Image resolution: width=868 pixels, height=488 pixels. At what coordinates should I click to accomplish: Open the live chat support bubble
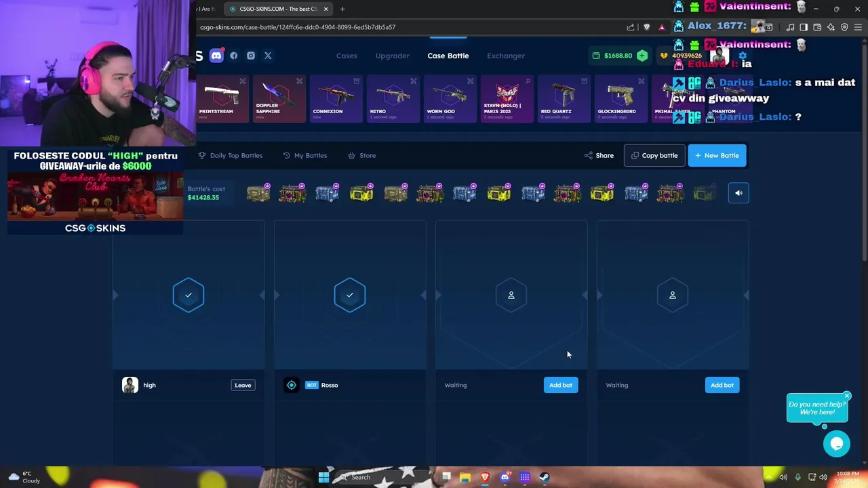[x=837, y=443]
